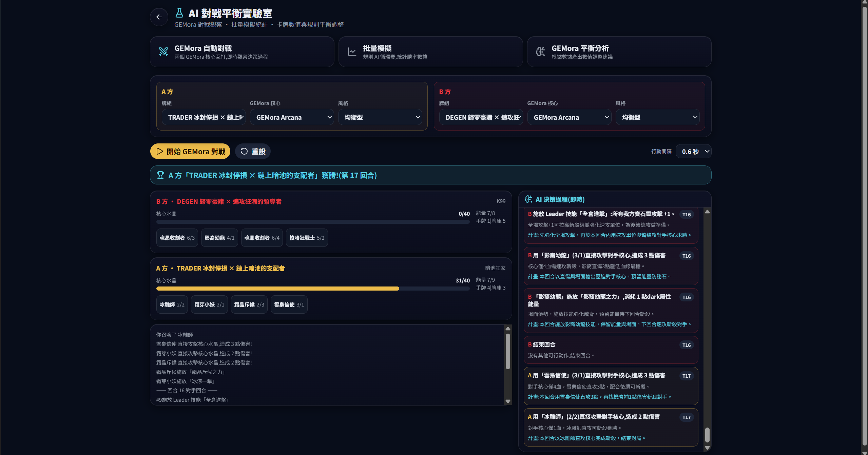Click the 重設 reset button

(x=253, y=152)
